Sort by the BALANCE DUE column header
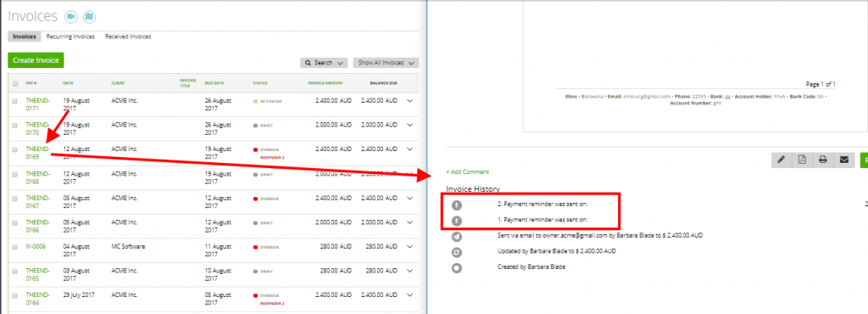 click(384, 84)
